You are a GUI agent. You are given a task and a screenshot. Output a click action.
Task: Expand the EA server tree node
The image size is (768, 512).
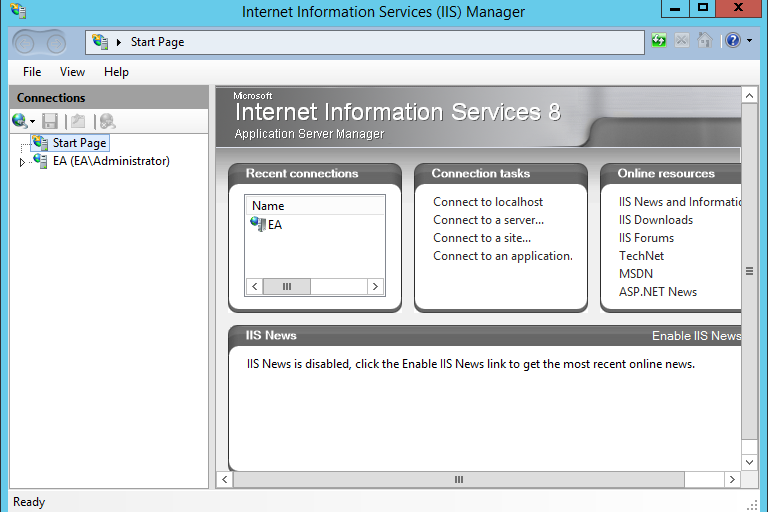coord(22,162)
